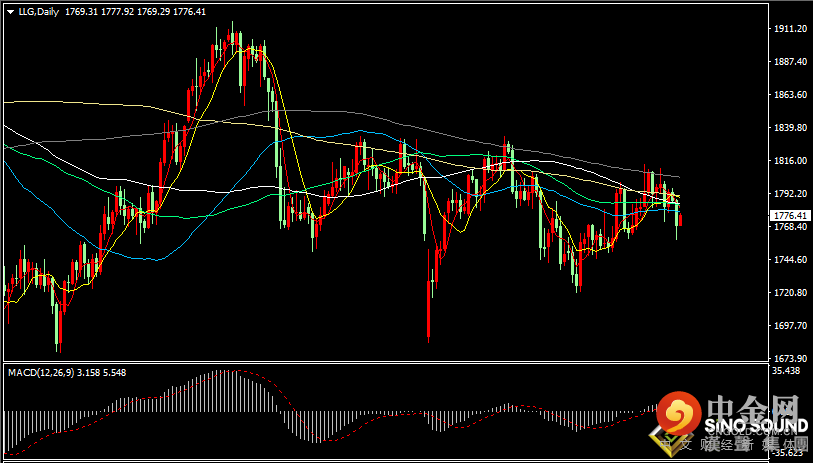Click the current price tag on the price axis
The width and height of the screenshot is (813, 463).
pos(788,215)
